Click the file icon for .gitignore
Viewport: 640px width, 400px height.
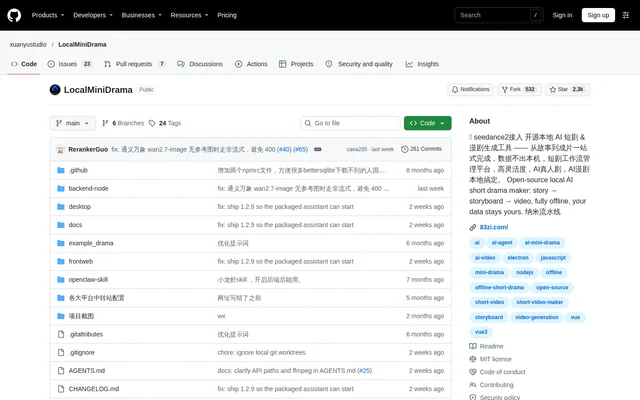coord(61,352)
